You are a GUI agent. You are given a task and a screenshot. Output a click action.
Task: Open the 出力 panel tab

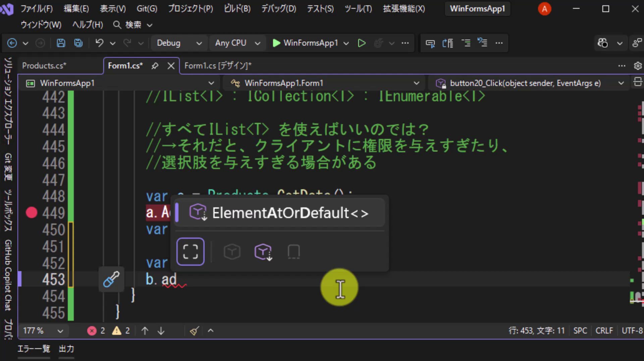66,349
